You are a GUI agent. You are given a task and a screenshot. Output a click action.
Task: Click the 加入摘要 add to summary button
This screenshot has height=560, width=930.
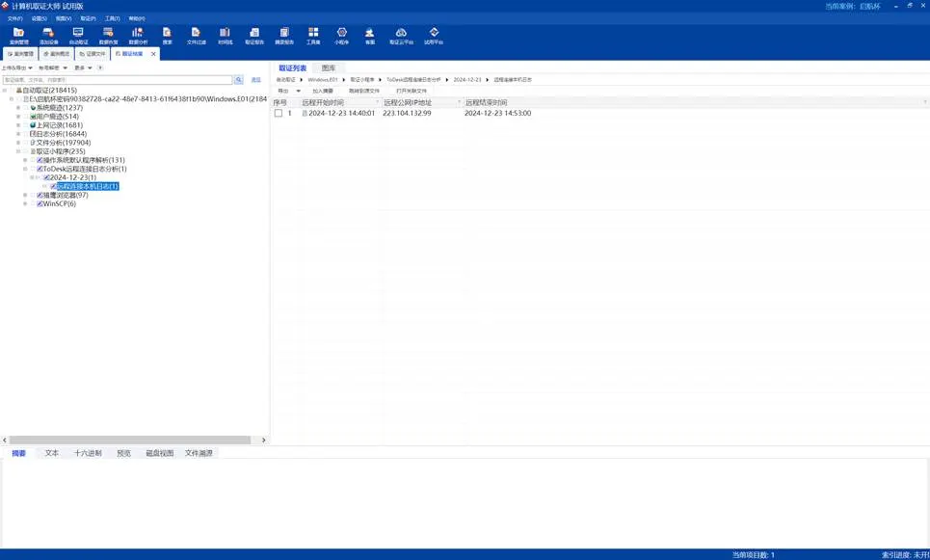pyautogui.click(x=323, y=91)
